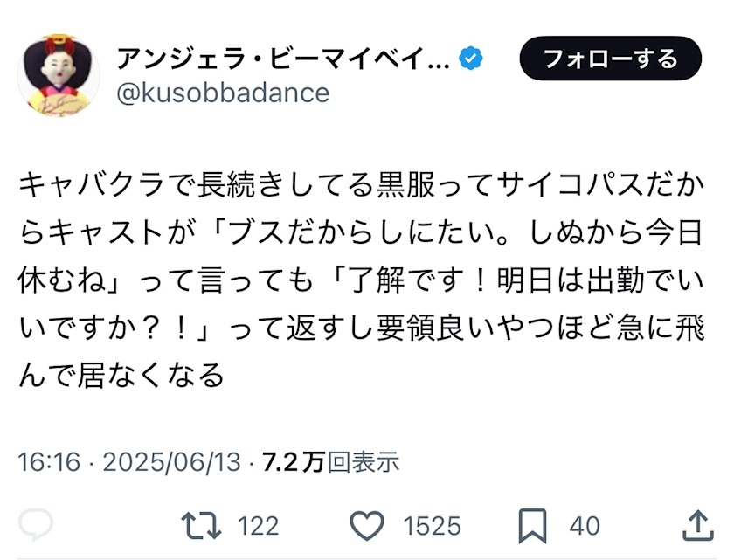The width and height of the screenshot is (734, 560).
Task: Open the @kusobbadance handle link
Action: click(223, 93)
